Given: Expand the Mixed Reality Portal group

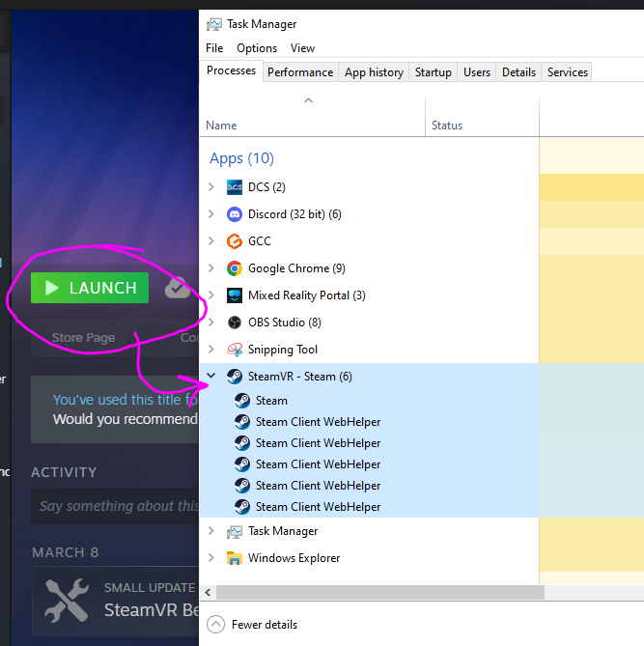Looking at the screenshot, I should click(210, 295).
